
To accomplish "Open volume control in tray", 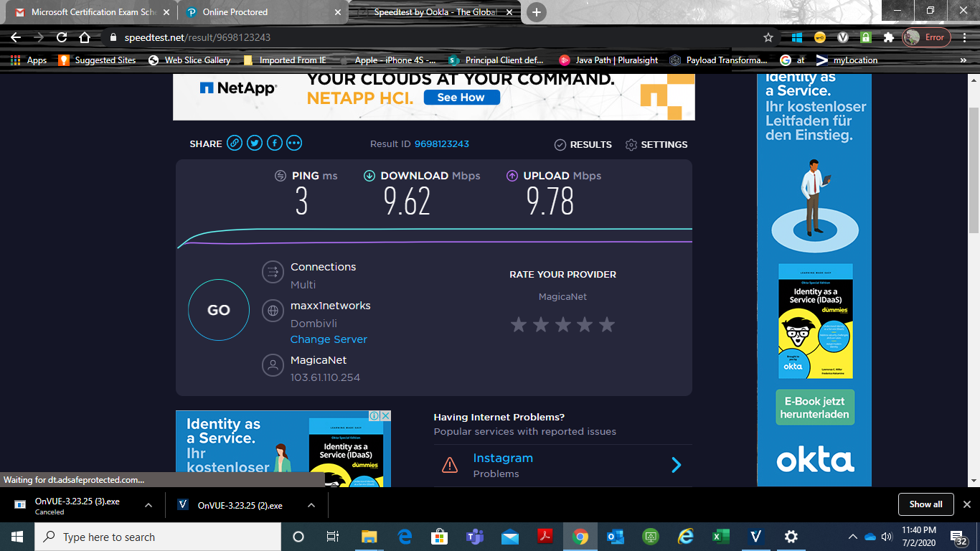I will tap(887, 537).
